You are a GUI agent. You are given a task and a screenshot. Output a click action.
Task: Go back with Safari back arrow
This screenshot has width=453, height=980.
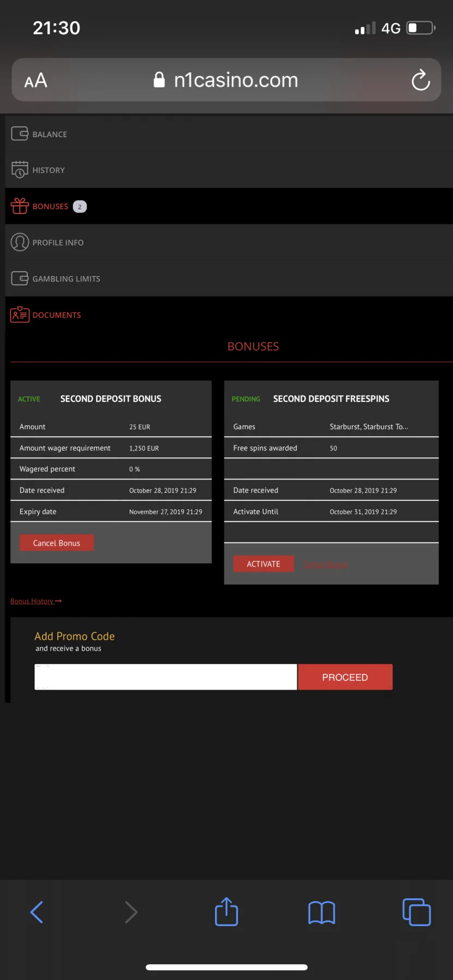[36, 912]
